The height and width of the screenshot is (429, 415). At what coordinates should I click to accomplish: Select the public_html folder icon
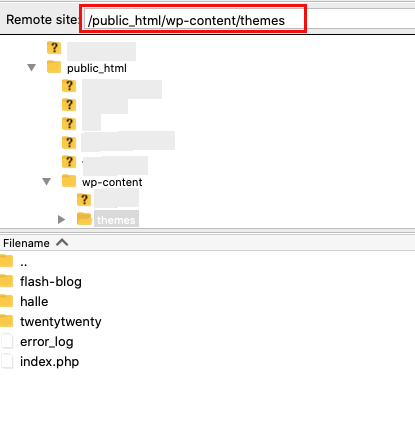[x=54, y=67]
